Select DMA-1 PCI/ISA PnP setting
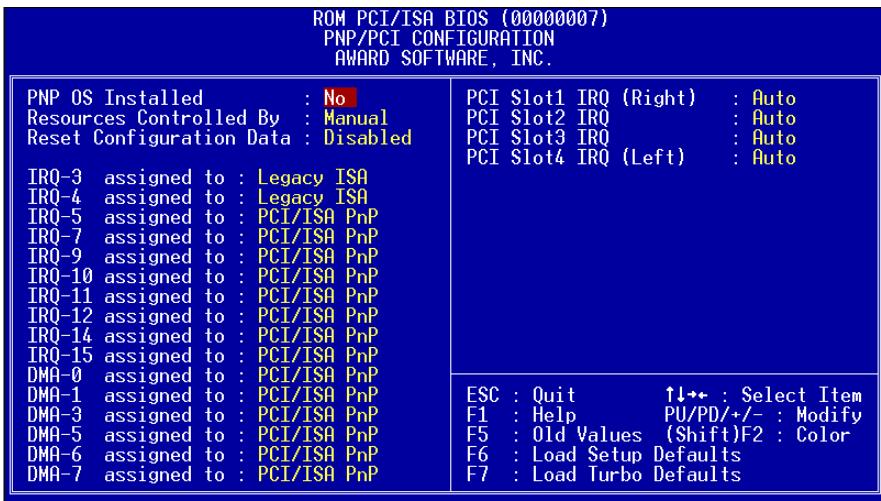The height and width of the screenshot is (501, 881). tap(318, 395)
